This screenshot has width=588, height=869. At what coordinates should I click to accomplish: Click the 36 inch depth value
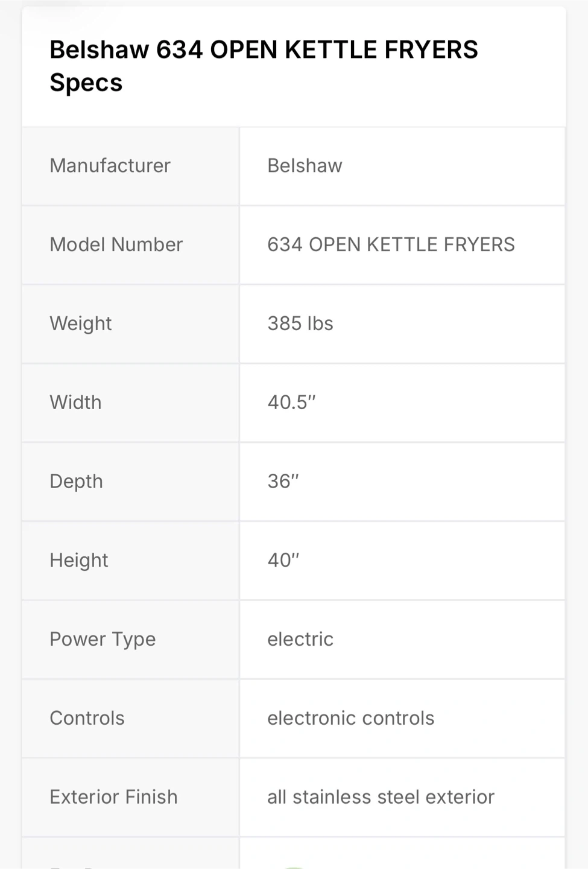(x=283, y=482)
